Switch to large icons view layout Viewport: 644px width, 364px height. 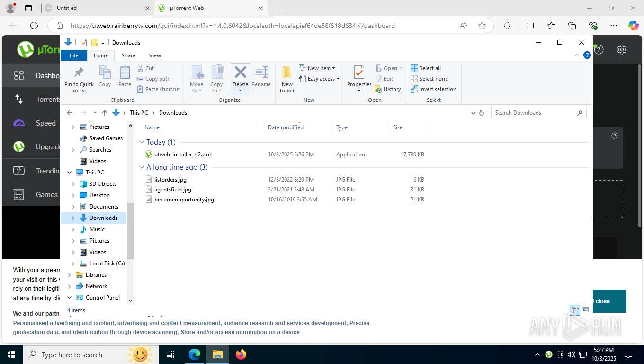tap(585, 310)
